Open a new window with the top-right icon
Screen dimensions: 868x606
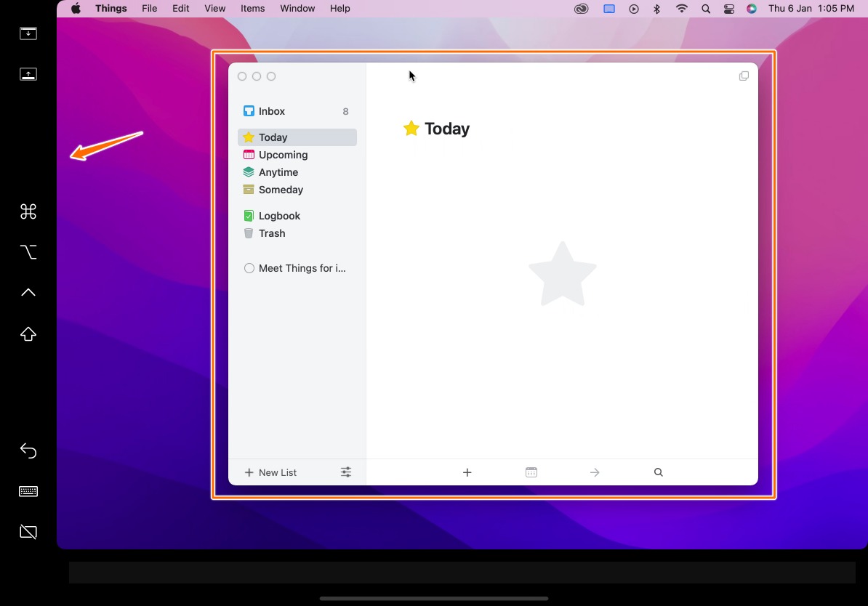(744, 76)
